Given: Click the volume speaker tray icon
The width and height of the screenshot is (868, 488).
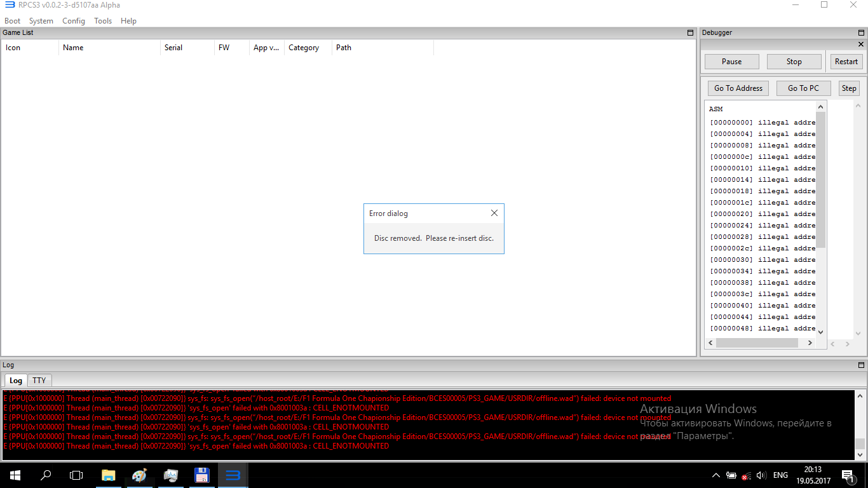Looking at the screenshot, I should (x=761, y=475).
